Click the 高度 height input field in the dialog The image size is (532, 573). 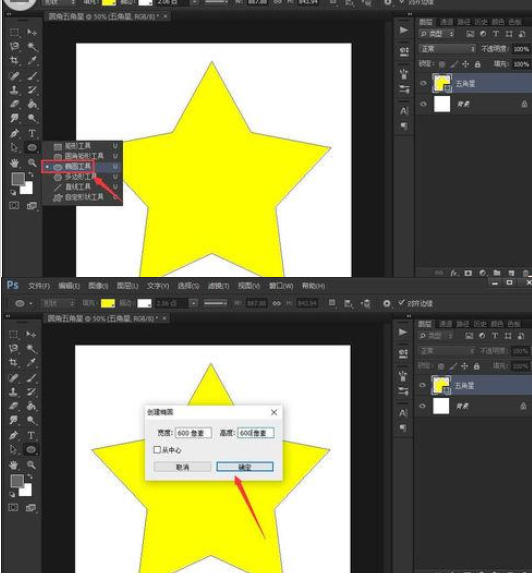tap(256, 433)
